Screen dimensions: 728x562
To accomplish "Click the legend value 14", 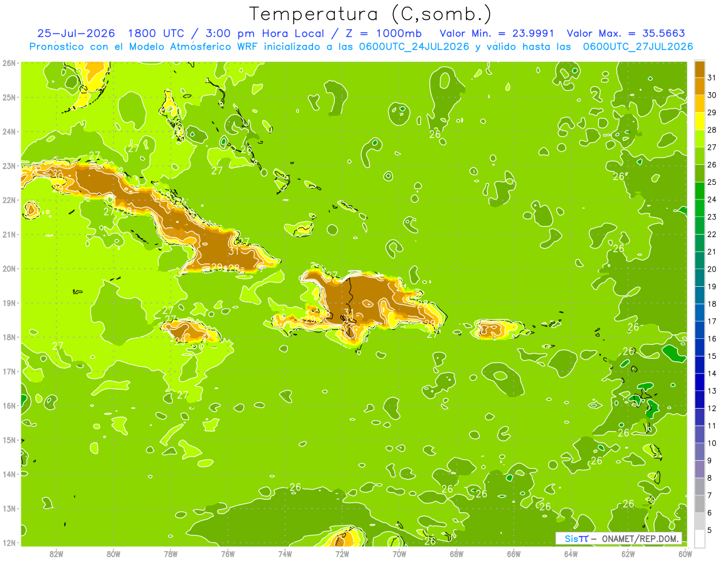I will click(712, 373).
